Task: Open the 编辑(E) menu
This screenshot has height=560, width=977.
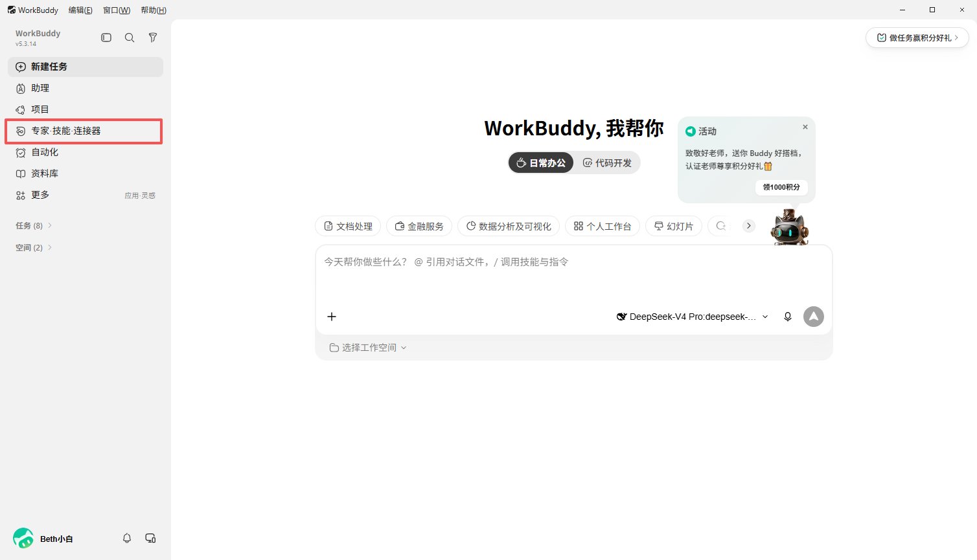Action: pyautogui.click(x=80, y=10)
